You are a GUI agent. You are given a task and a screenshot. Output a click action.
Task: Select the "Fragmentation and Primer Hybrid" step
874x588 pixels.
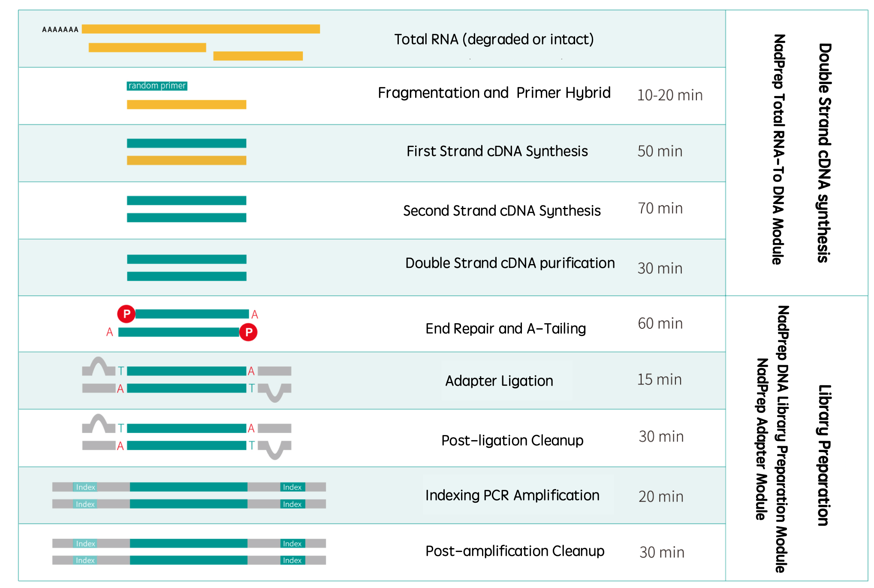(x=494, y=93)
